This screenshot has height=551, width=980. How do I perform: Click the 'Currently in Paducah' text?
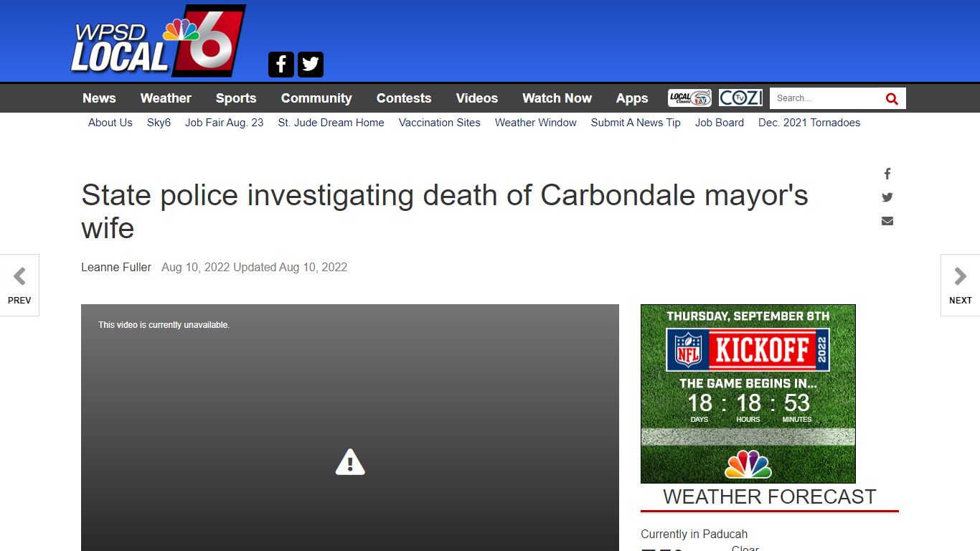click(694, 534)
